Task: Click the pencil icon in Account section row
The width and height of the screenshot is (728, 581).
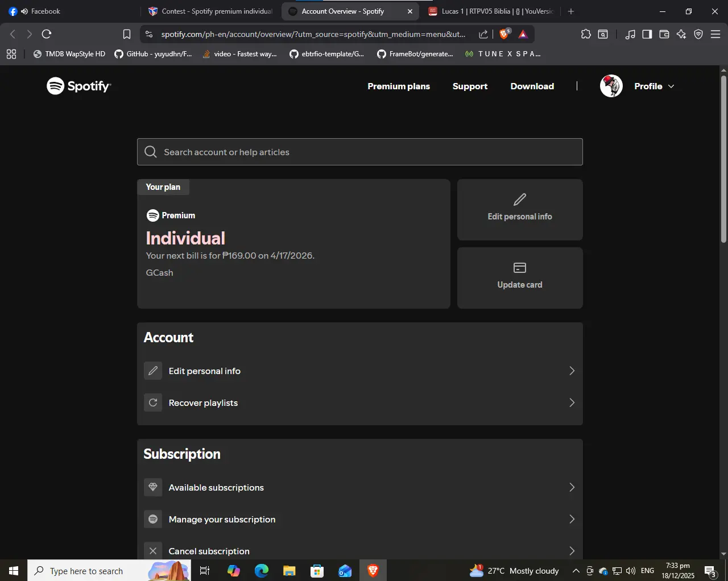Action: (x=153, y=371)
